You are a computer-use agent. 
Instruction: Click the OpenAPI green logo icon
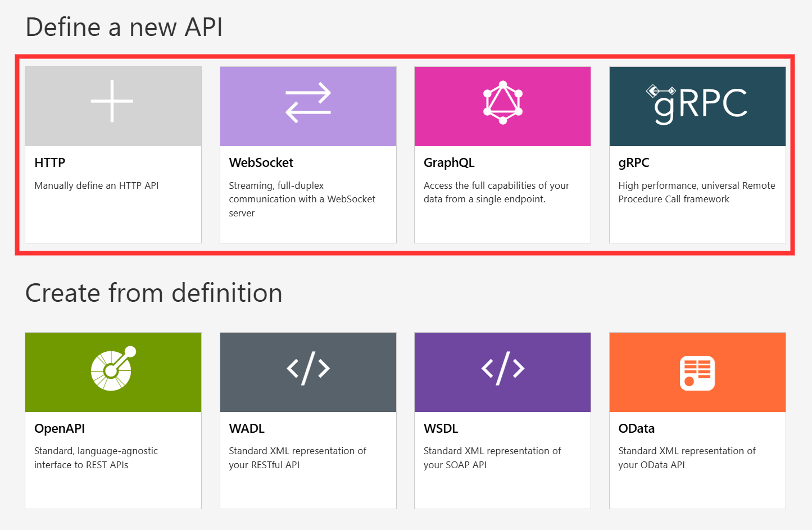(113, 369)
